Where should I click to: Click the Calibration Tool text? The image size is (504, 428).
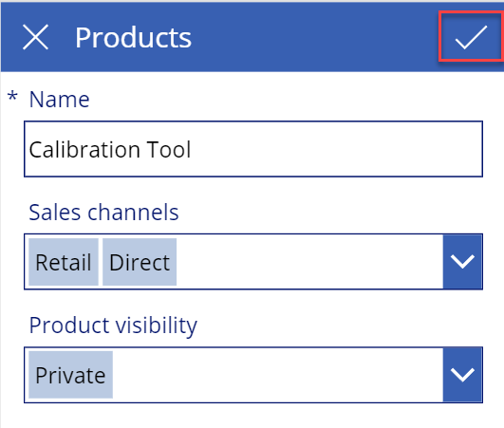point(110,150)
